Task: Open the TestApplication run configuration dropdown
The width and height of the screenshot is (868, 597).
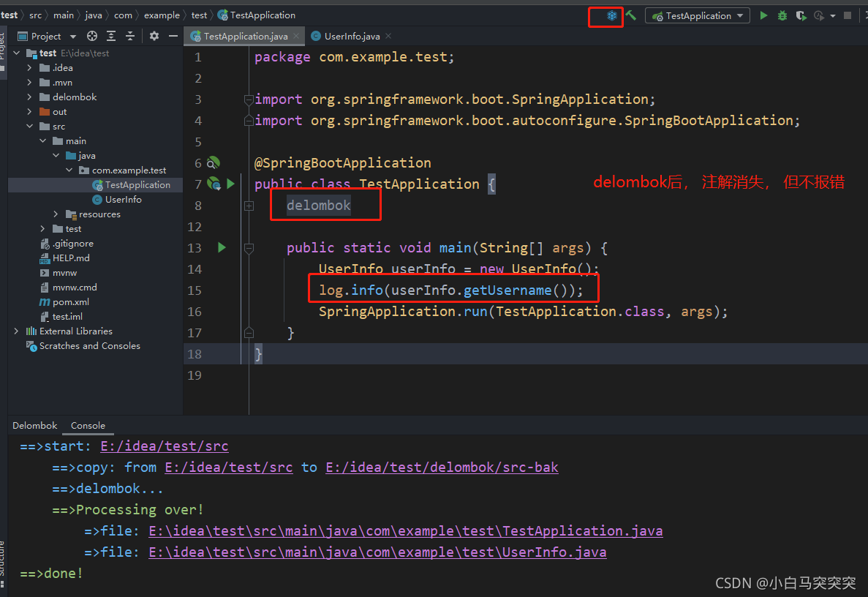Action: point(698,15)
